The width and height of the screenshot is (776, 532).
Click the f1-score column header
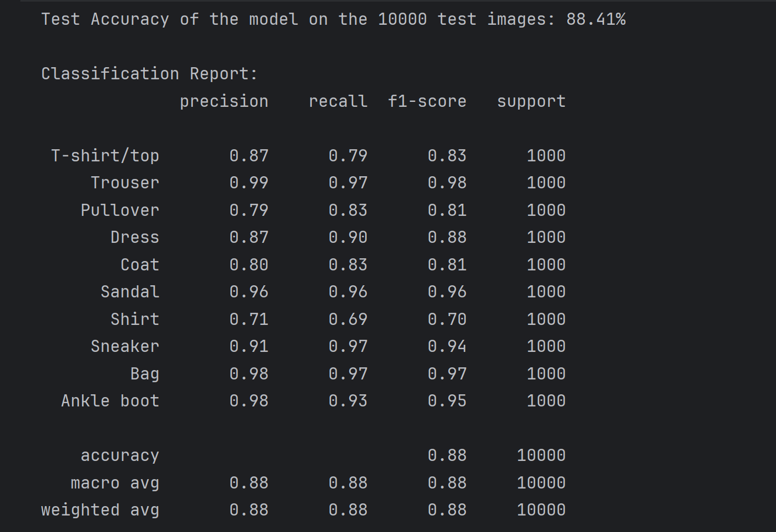click(x=427, y=101)
